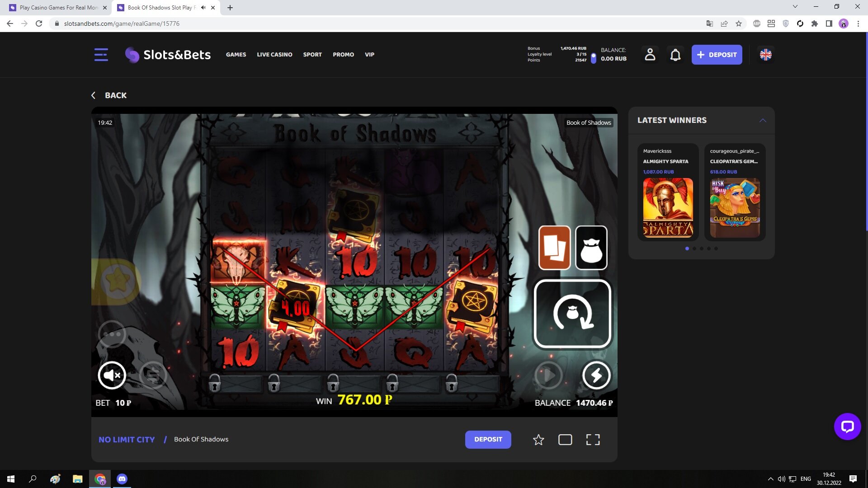This screenshot has width=868, height=488.
Task: Add game to favorites with star icon
Action: pos(538,440)
